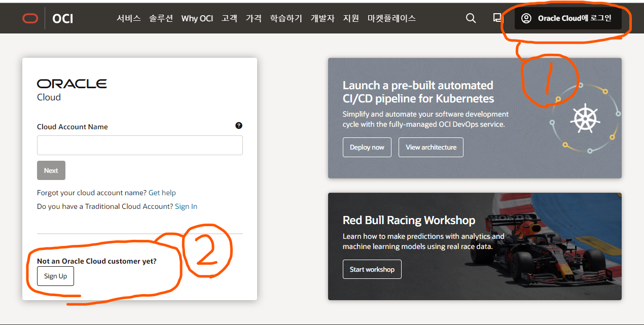Open the 가격 menu

coord(254,18)
